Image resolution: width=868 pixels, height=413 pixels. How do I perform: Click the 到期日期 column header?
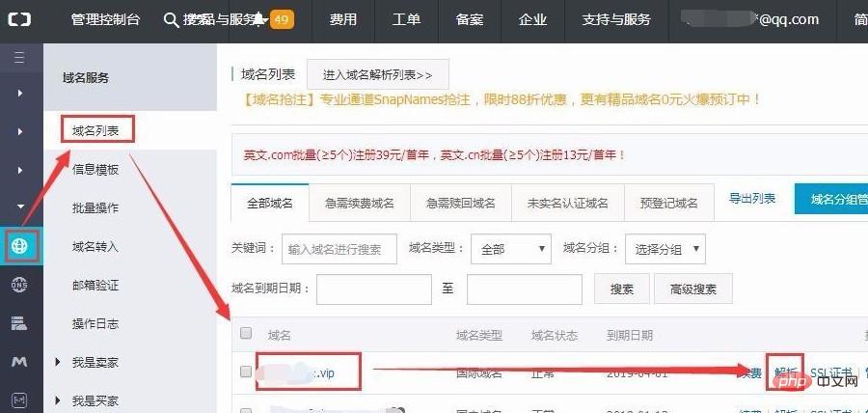coord(630,335)
